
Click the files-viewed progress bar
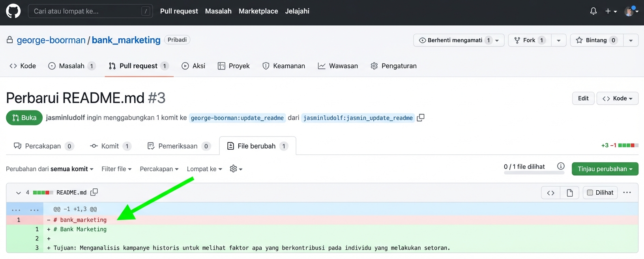534,173
